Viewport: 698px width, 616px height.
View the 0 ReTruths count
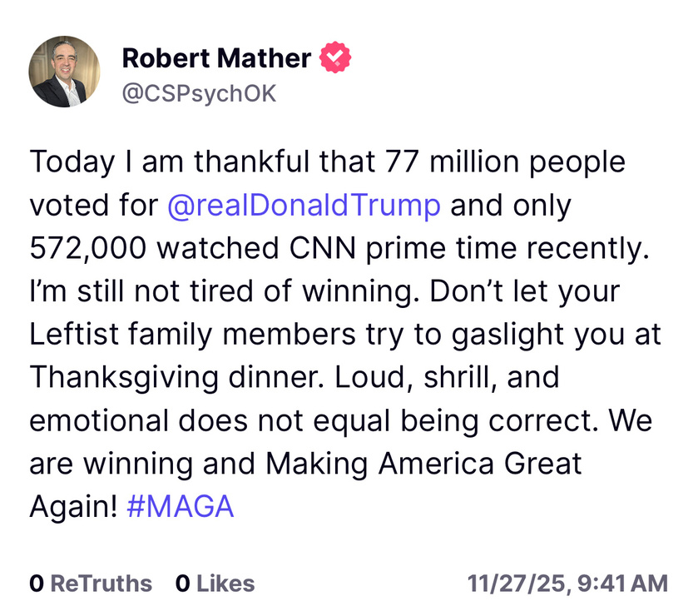[x=91, y=584]
